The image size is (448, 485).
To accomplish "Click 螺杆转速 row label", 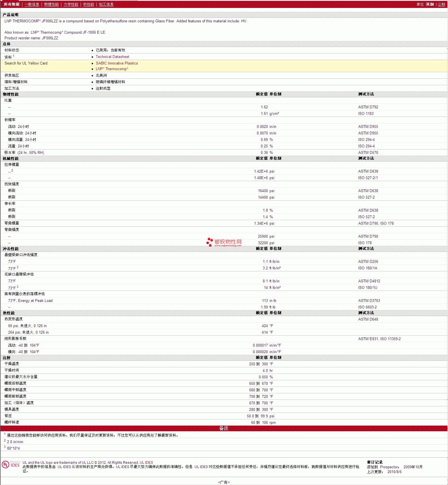I will pos(12,422).
